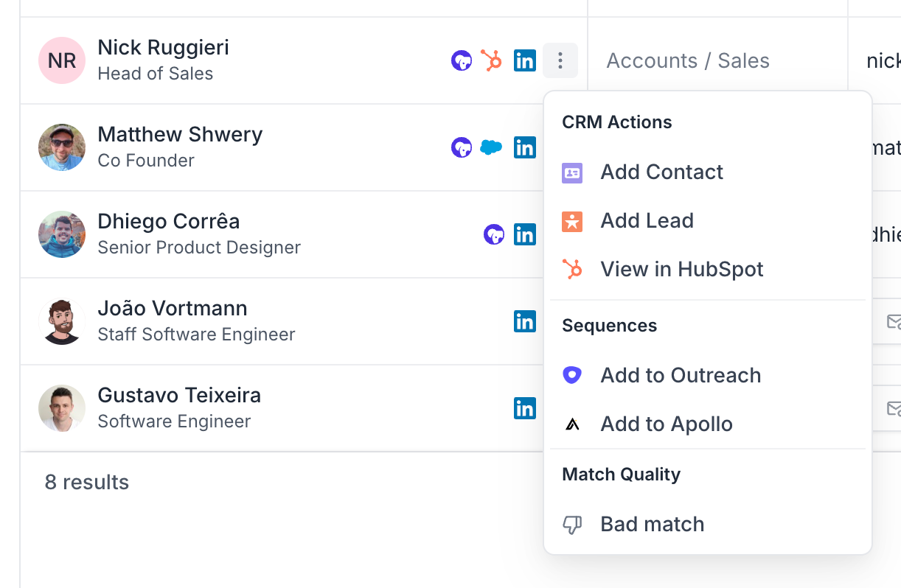Click Matthew Shwery's profile photo

point(62,147)
